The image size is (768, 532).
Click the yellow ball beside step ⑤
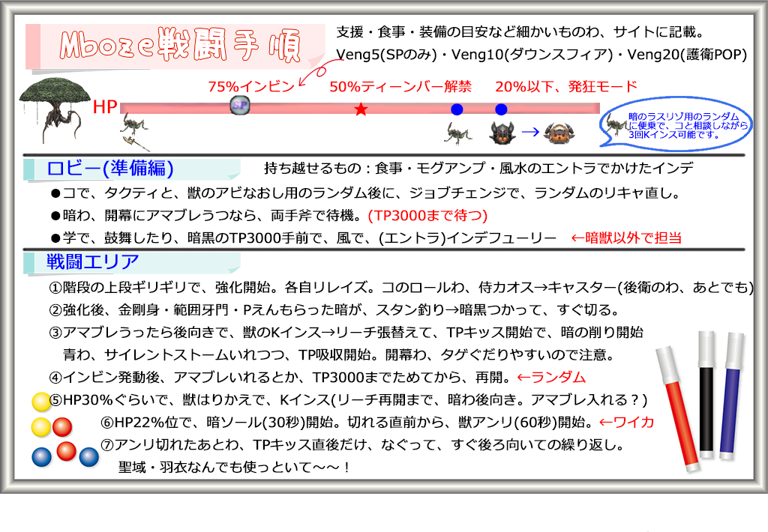point(40,402)
